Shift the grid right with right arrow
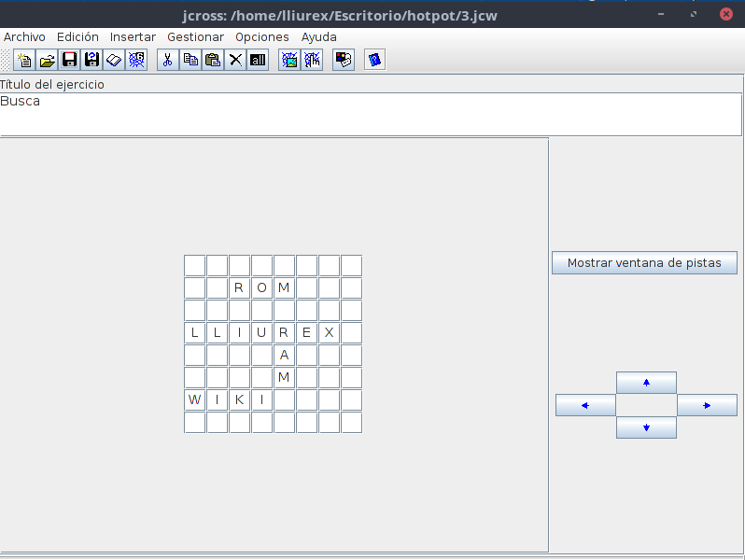 click(x=707, y=405)
